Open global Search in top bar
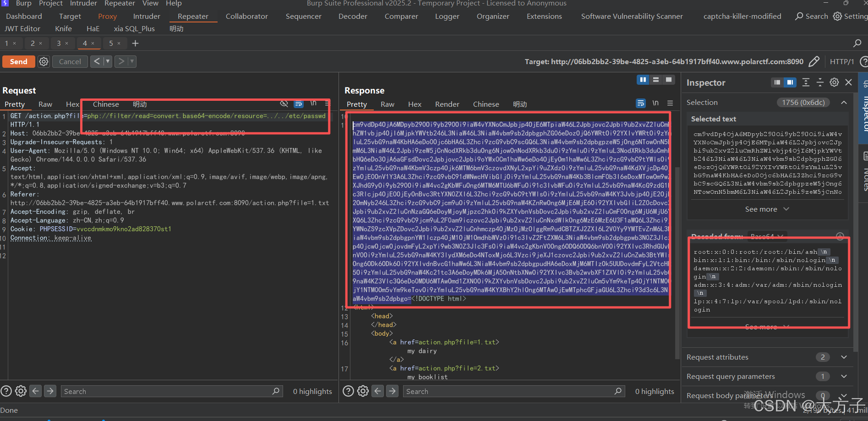This screenshot has width=868, height=421. tap(812, 16)
